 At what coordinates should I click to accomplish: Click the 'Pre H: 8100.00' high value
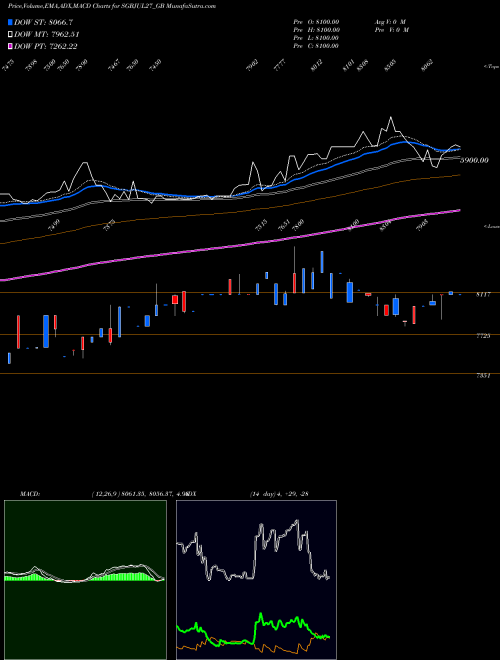point(316,30)
